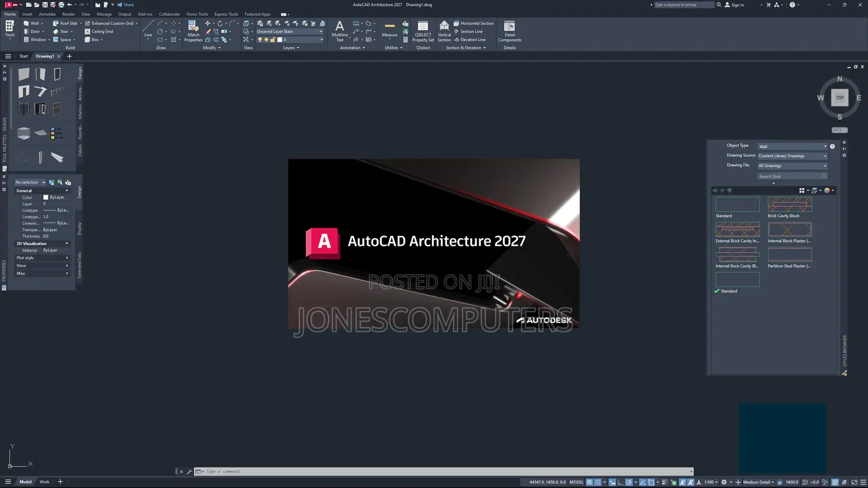Switch to the Work layout tab

click(44, 482)
